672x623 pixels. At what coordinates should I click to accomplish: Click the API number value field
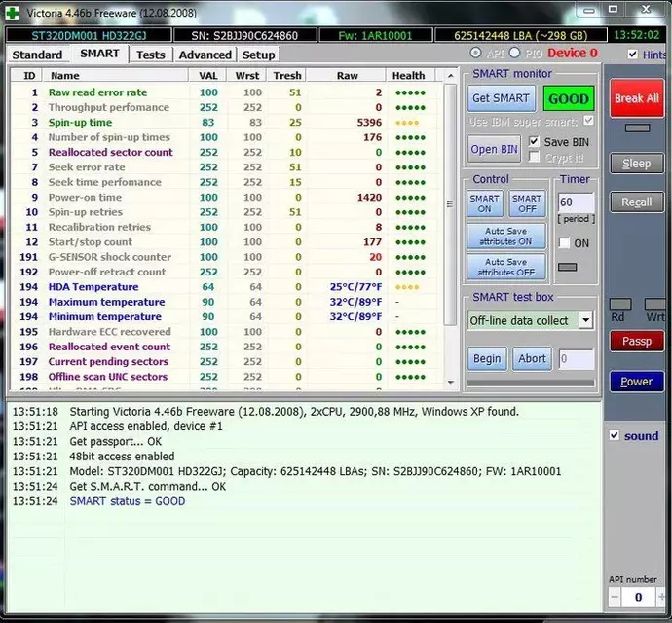pyautogui.click(x=638, y=597)
